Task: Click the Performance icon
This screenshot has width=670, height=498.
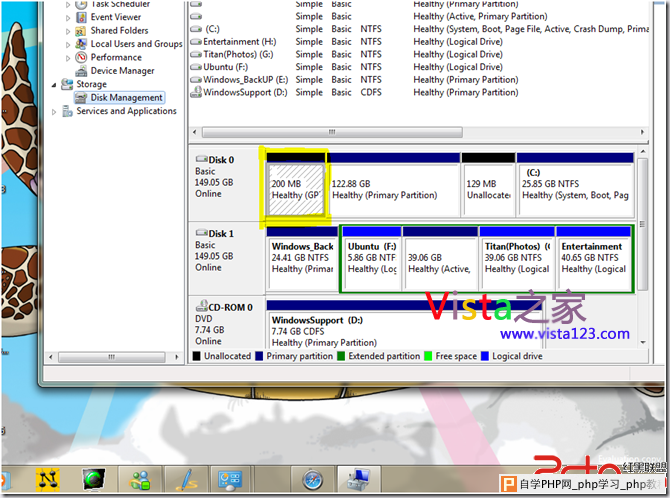Action: click(81, 57)
